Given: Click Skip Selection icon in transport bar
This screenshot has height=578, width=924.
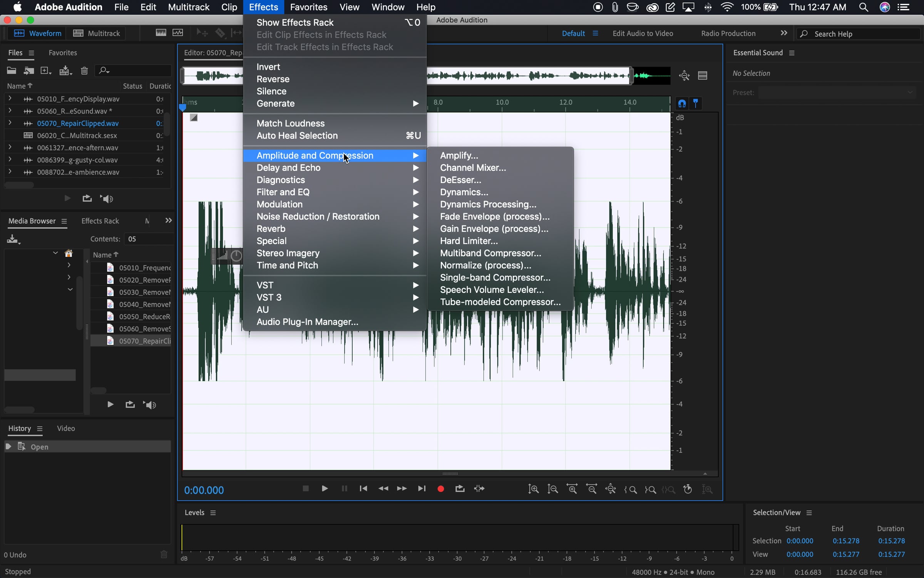Looking at the screenshot, I should (x=479, y=489).
